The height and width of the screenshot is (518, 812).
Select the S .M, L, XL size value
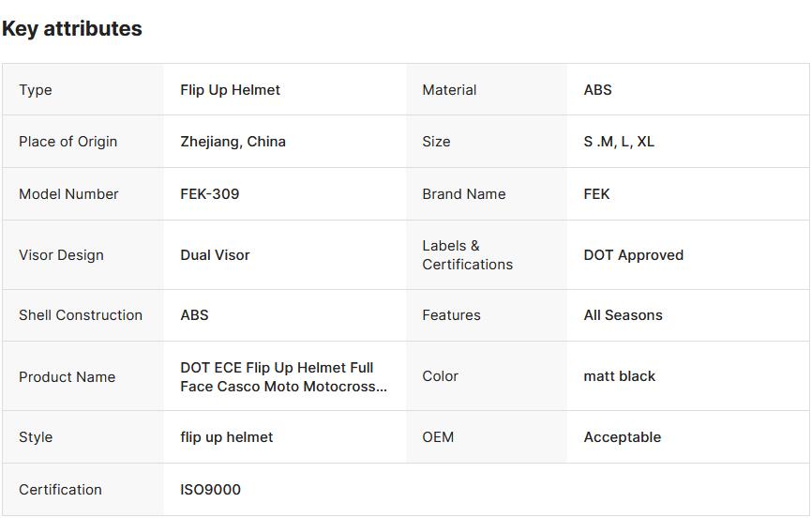coord(619,142)
